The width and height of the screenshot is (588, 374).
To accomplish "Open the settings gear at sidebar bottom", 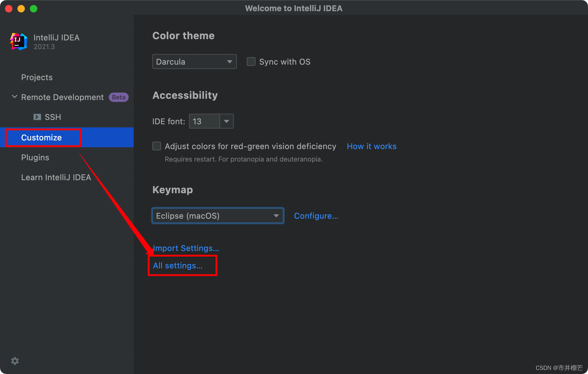I will (15, 361).
